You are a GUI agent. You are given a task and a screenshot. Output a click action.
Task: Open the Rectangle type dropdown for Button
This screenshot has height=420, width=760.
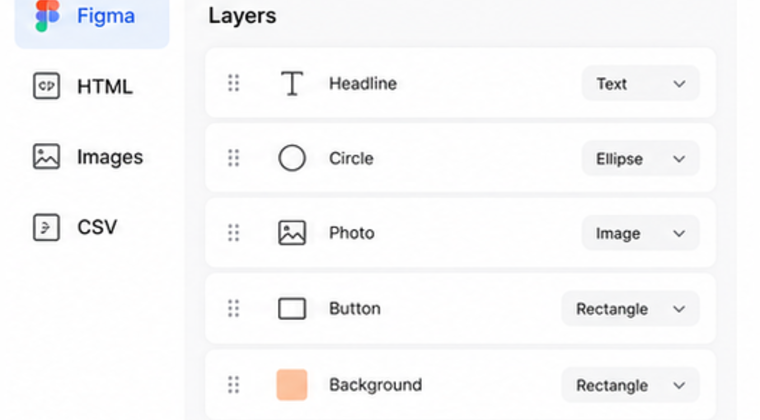click(630, 309)
